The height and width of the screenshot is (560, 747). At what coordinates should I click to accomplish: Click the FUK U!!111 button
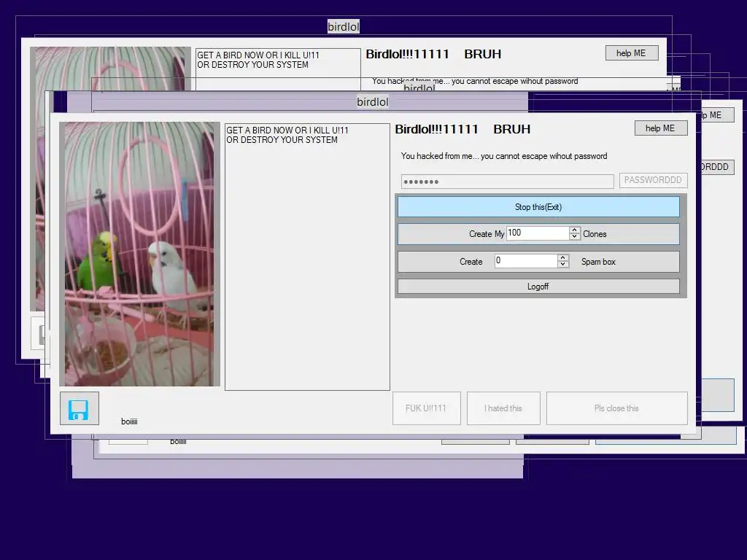(x=426, y=408)
